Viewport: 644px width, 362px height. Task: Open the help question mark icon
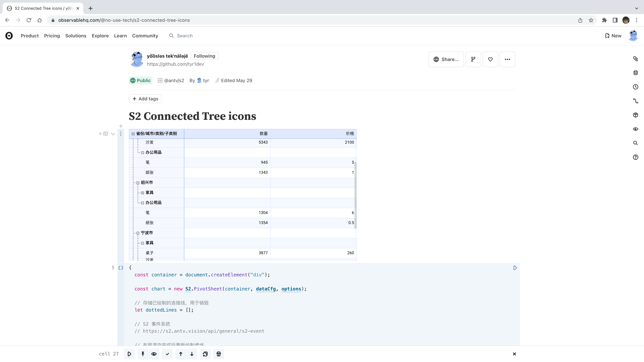coord(635,157)
